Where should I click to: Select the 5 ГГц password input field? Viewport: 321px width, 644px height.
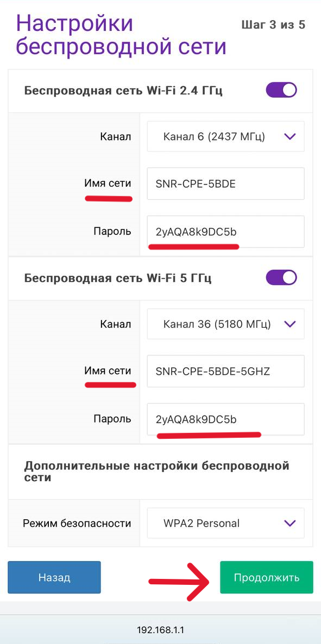point(225,419)
